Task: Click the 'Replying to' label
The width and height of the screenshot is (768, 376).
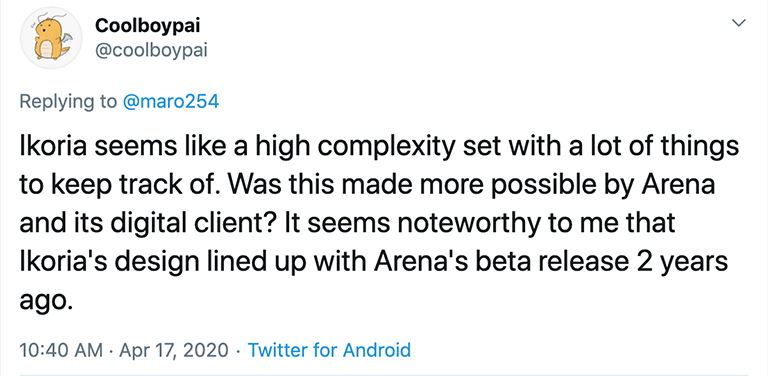Action: coord(68,101)
